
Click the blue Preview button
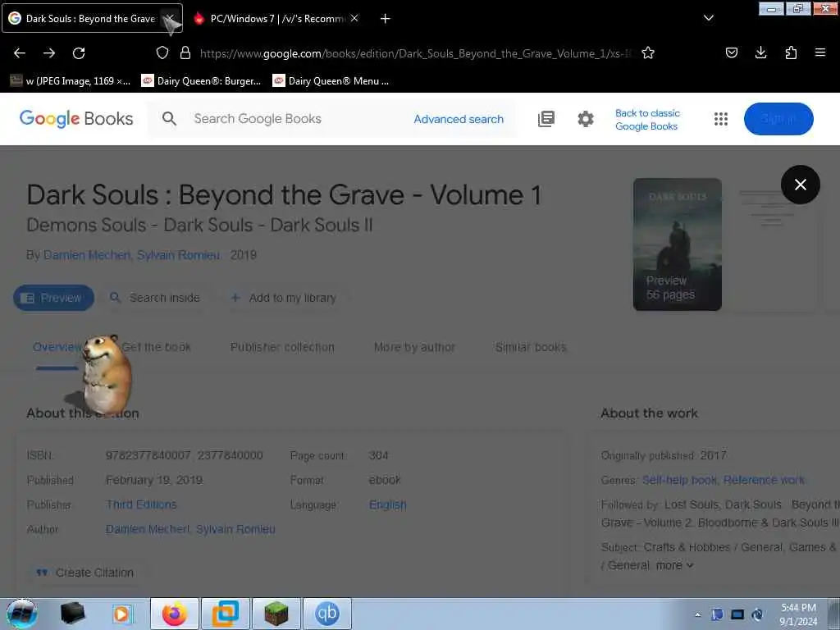tap(53, 298)
